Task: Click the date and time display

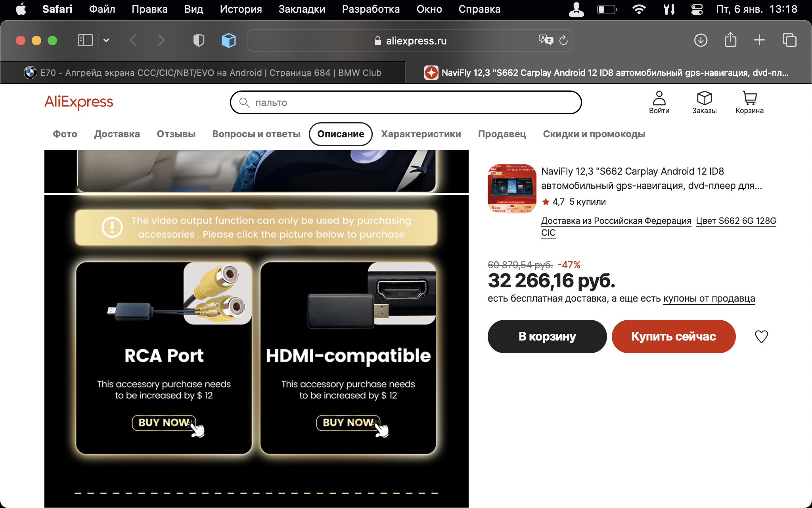Action: [756, 9]
